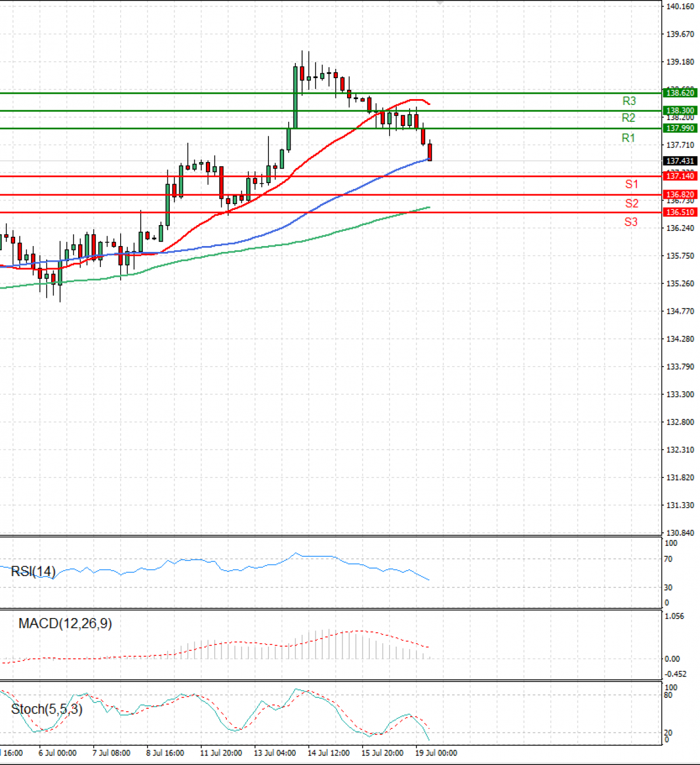
Task: Click the 138.300 green price tag
Action: (x=680, y=110)
